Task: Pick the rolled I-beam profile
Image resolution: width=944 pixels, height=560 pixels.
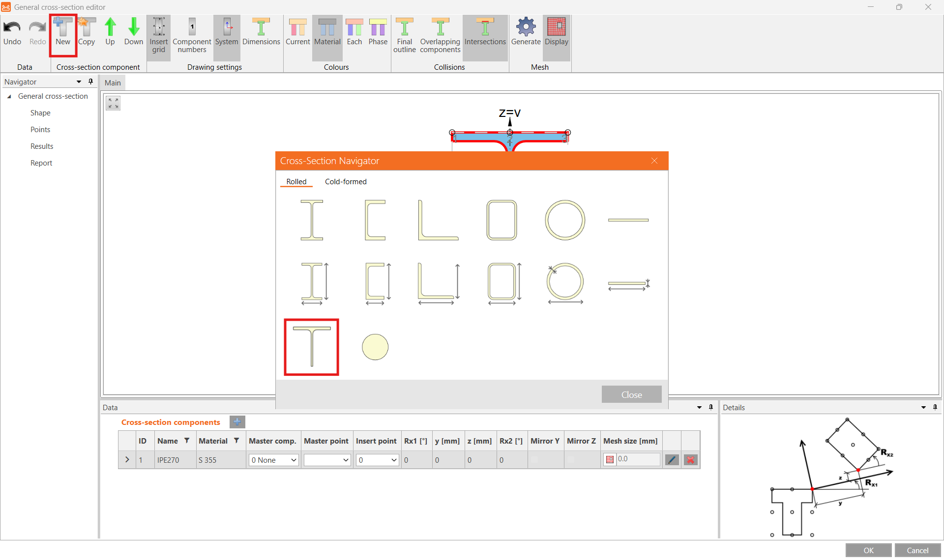Action: tap(312, 220)
